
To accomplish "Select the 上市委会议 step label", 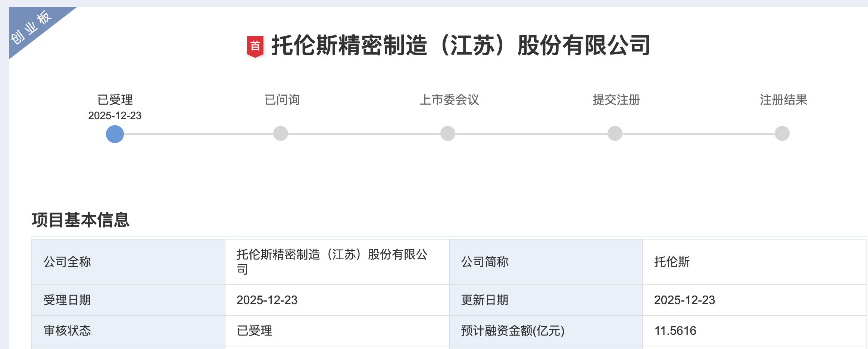I will (449, 100).
